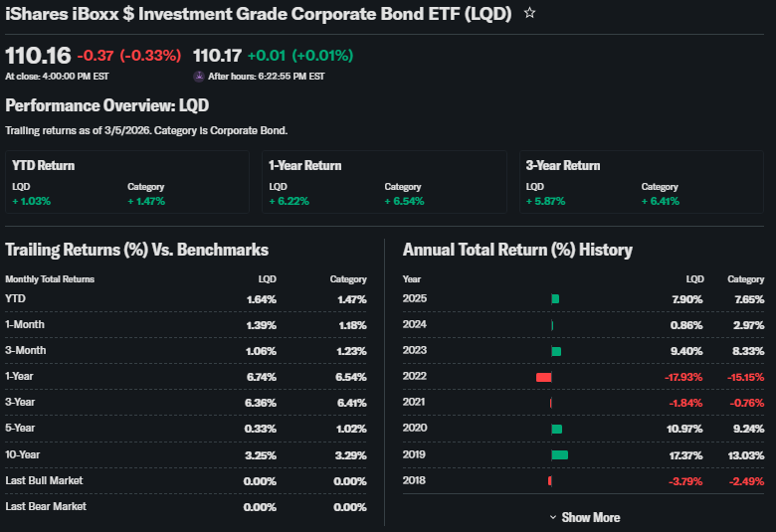The image size is (776, 532).
Task: Click the 3-Year Return card
Action: tap(641, 182)
